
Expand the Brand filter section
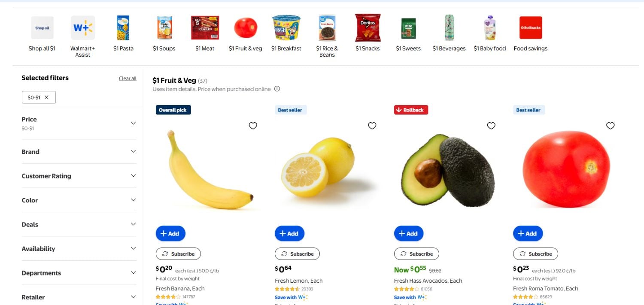click(x=79, y=151)
